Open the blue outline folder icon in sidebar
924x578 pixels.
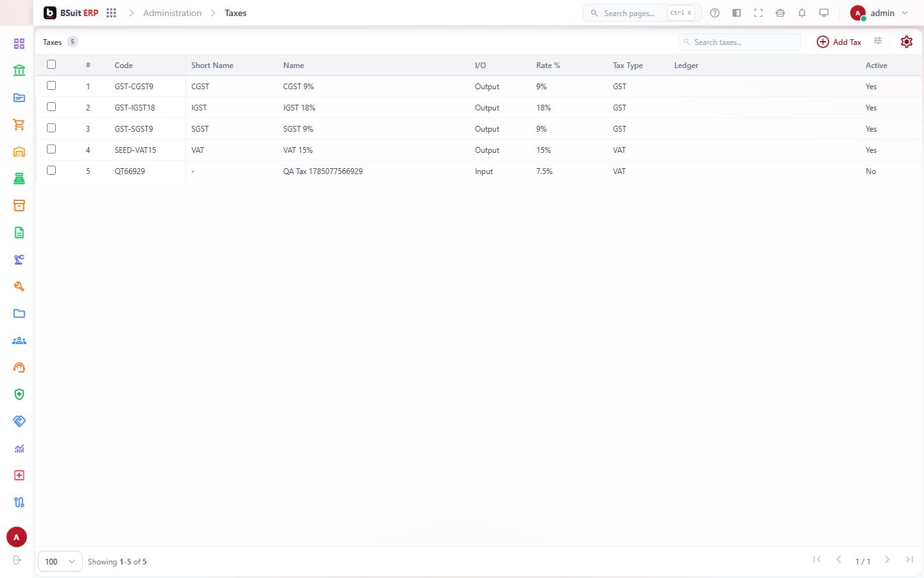[19, 313]
